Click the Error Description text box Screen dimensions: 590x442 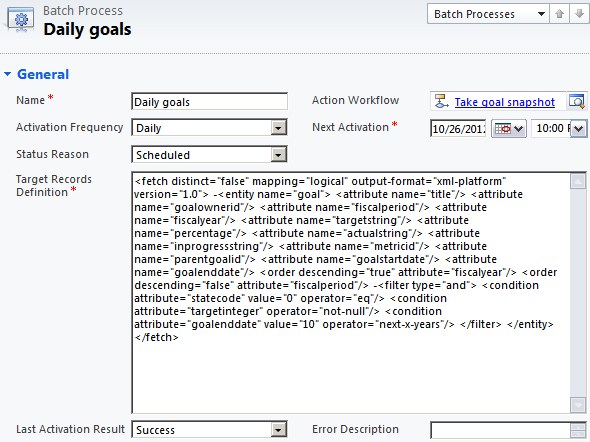[500, 430]
